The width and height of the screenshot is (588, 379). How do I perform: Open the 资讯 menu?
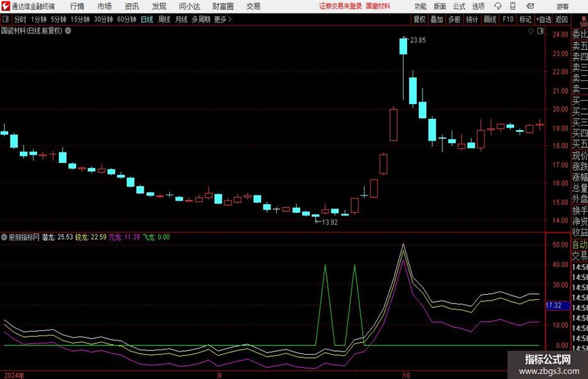tap(132, 6)
